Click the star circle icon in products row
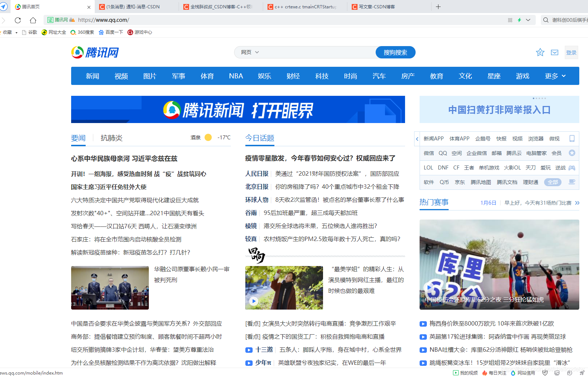588x376 pixels. tap(572, 153)
